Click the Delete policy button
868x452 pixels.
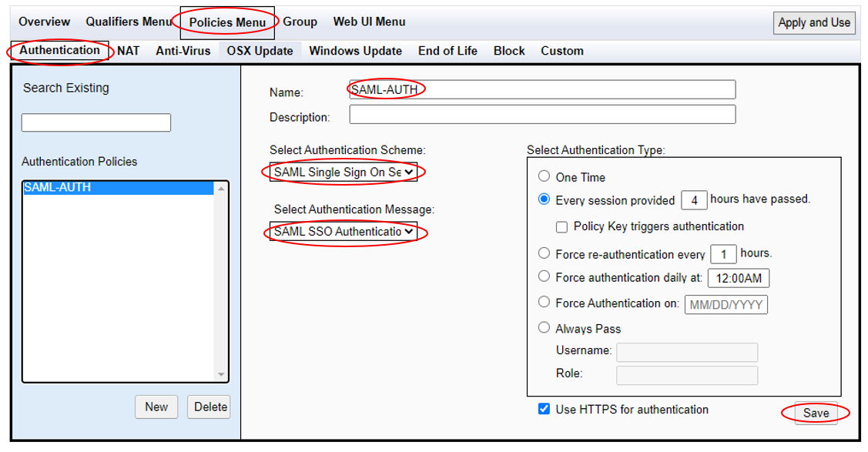pyautogui.click(x=210, y=407)
